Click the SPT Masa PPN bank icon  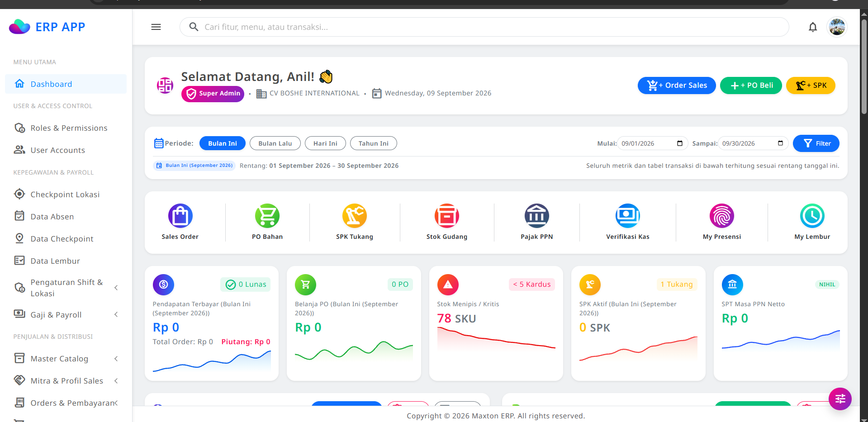coord(732,284)
